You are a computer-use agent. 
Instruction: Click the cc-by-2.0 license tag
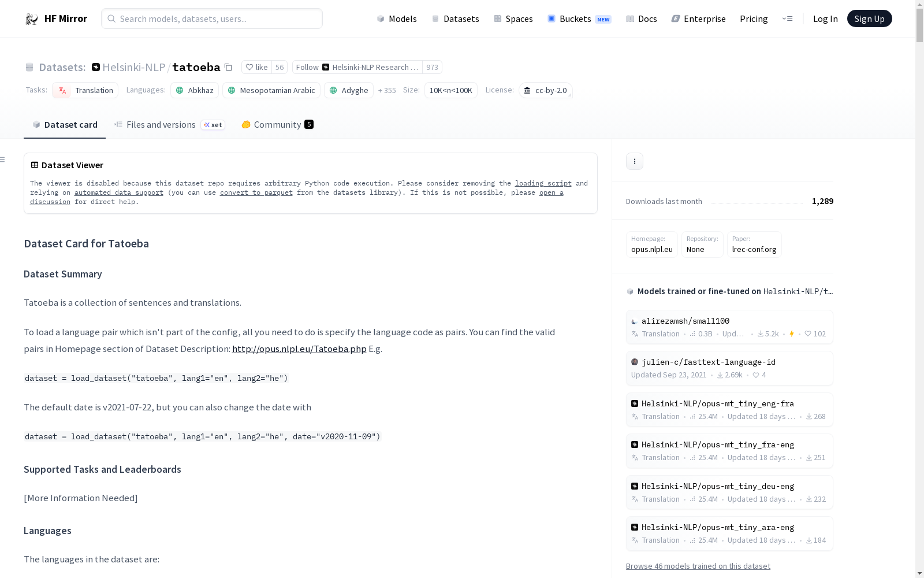(x=546, y=91)
